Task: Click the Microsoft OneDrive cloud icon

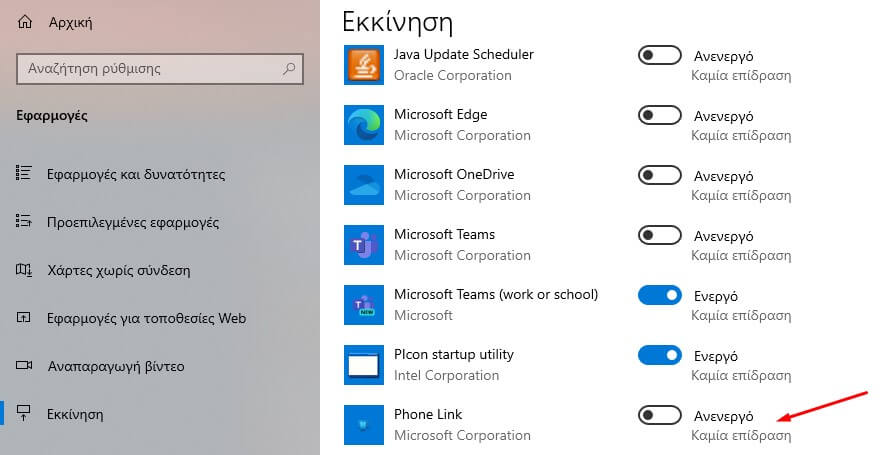Action: tap(363, 185)
